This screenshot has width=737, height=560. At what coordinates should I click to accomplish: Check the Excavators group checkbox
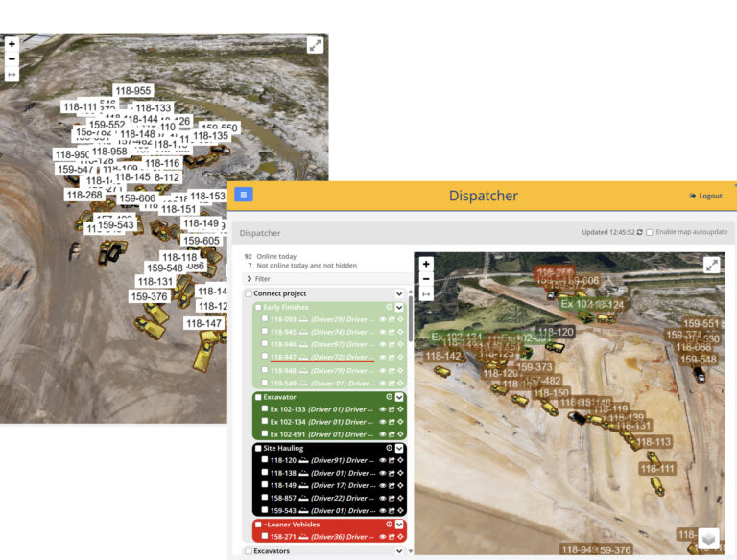point(249,551)
